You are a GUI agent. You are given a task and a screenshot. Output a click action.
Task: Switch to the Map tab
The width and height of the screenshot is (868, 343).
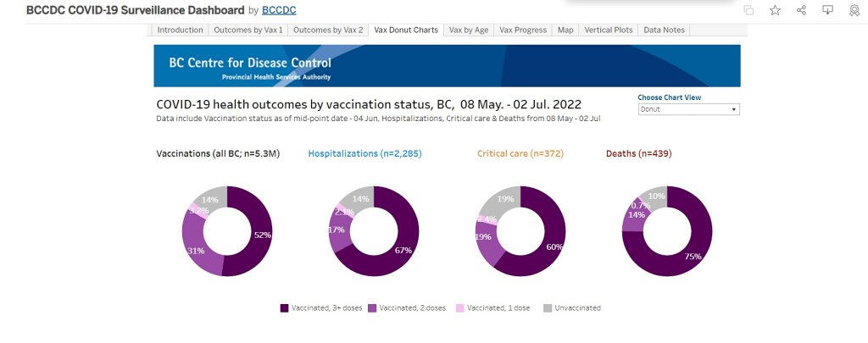pos(565,30)
